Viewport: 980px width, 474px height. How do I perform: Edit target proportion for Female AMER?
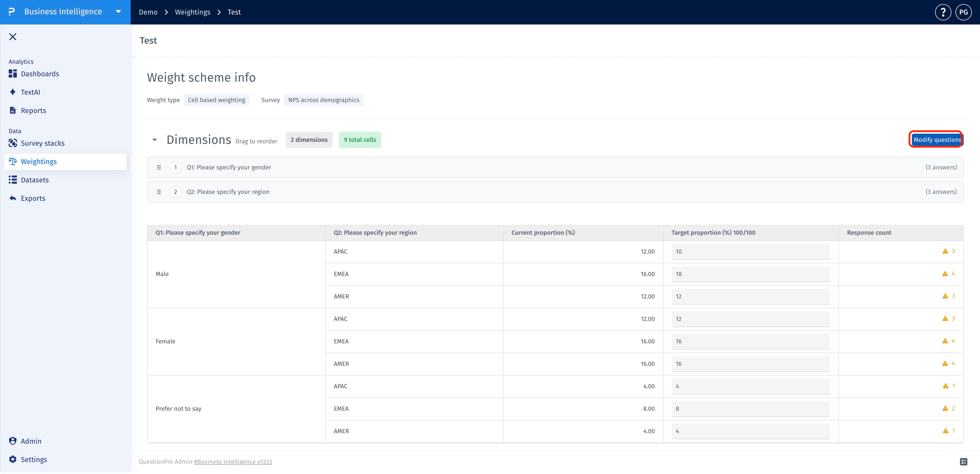[x=751, y=364]
